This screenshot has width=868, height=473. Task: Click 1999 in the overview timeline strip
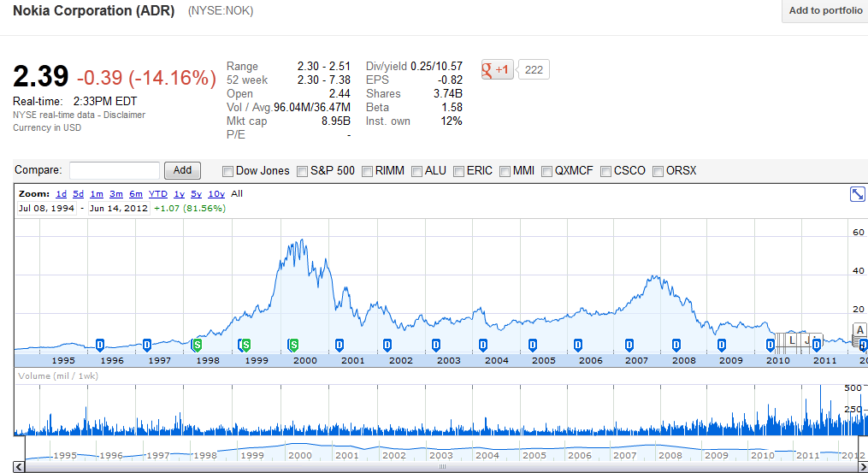[252, 455]
